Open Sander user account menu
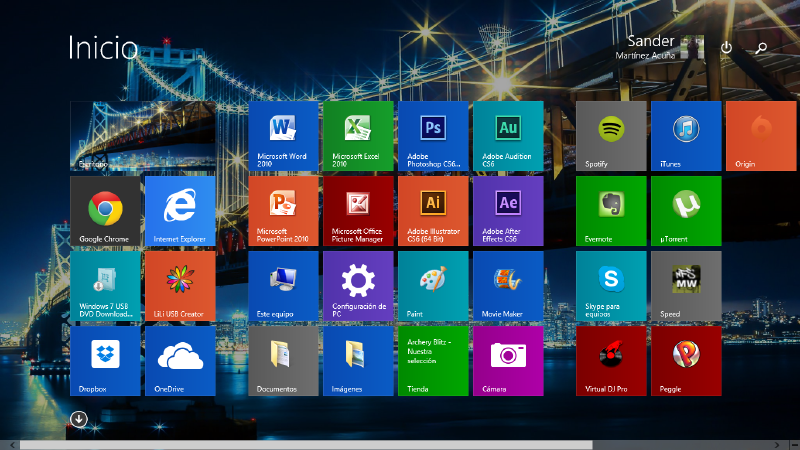The height and width of the screenshot is (450, 800). click(646, 46)
